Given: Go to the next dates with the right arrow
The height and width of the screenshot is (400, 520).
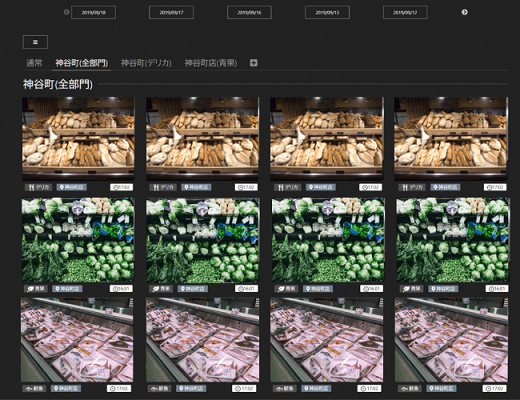Looking at the screenshot, I should (x=464, y=12).
